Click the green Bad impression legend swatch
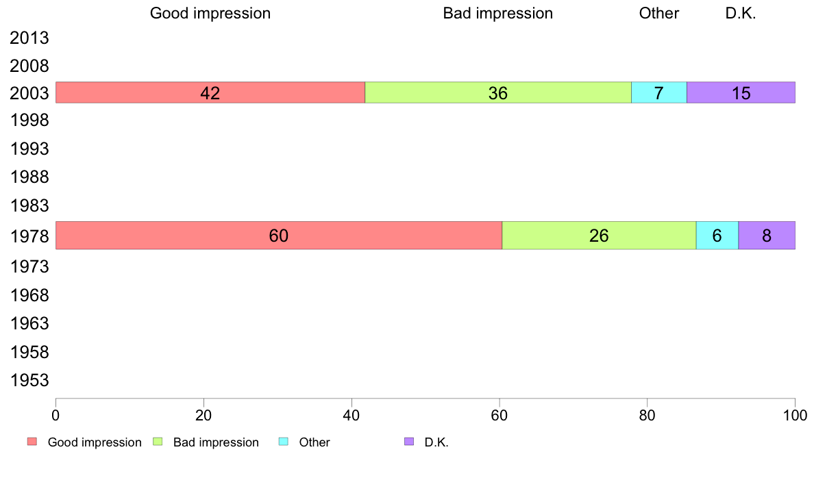814x504 pixels. point(158,442)
